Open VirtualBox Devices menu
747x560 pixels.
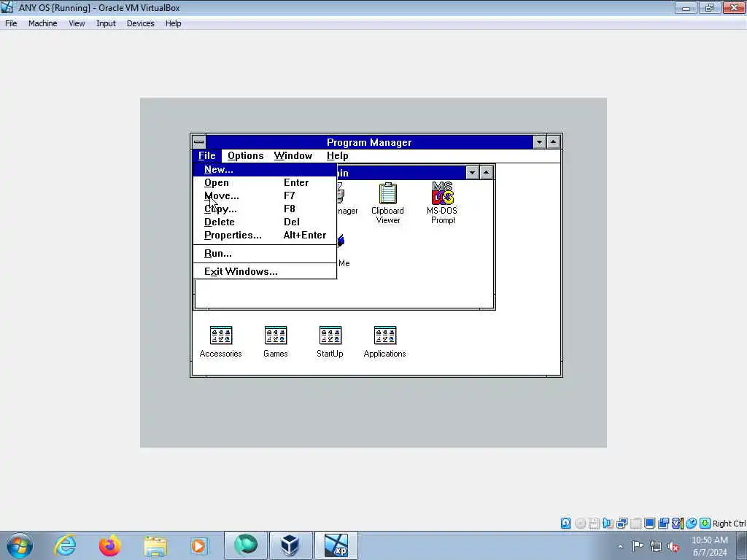point(141,23)
